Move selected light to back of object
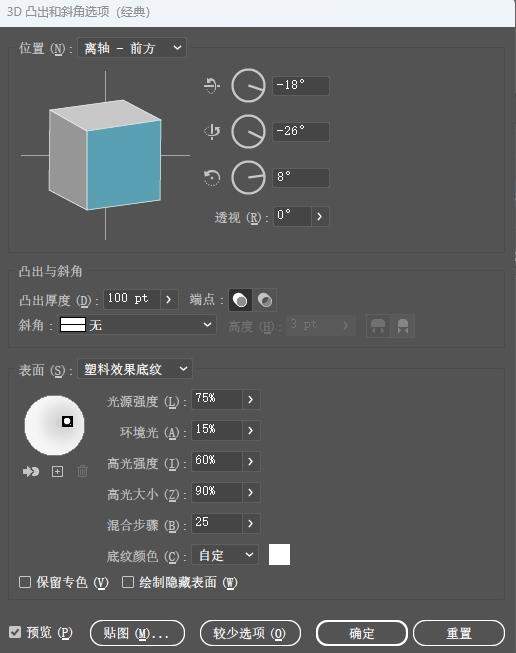The height and width of the screenshot is (653, 516). click(x=31, y=471)
